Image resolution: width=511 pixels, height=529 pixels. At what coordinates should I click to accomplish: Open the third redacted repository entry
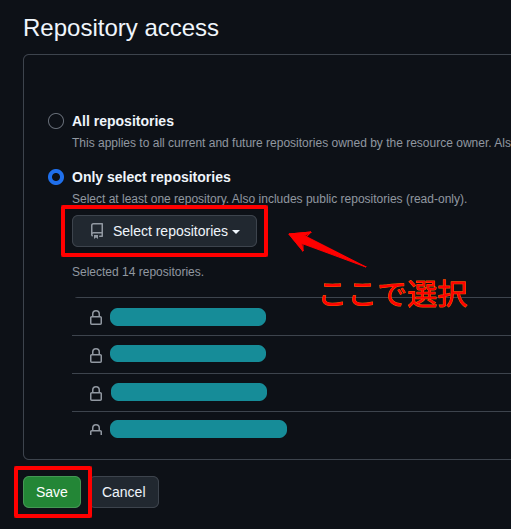pyautogui.click(x=189, y=392)
